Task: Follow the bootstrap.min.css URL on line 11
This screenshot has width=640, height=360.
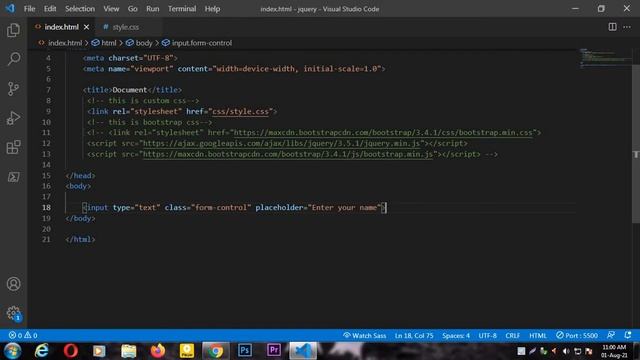Action: coord(383,133)
